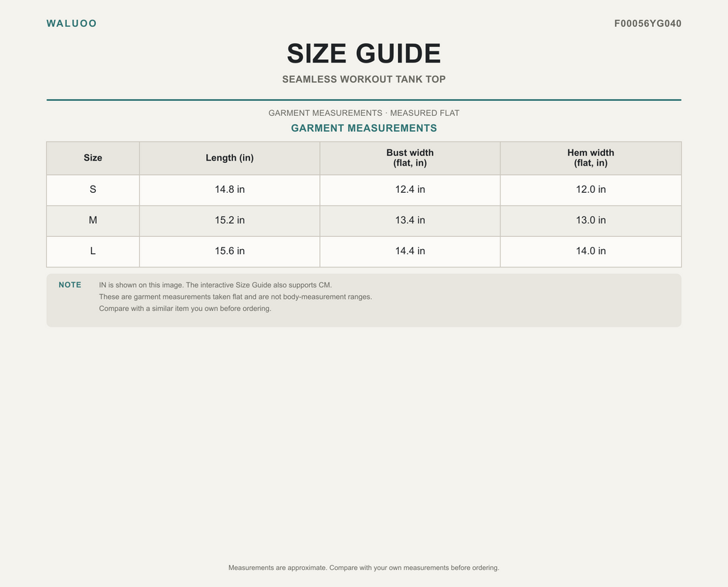Select the size L row label
This screenshot has height=587, width=728.
(x=93, y=251)
